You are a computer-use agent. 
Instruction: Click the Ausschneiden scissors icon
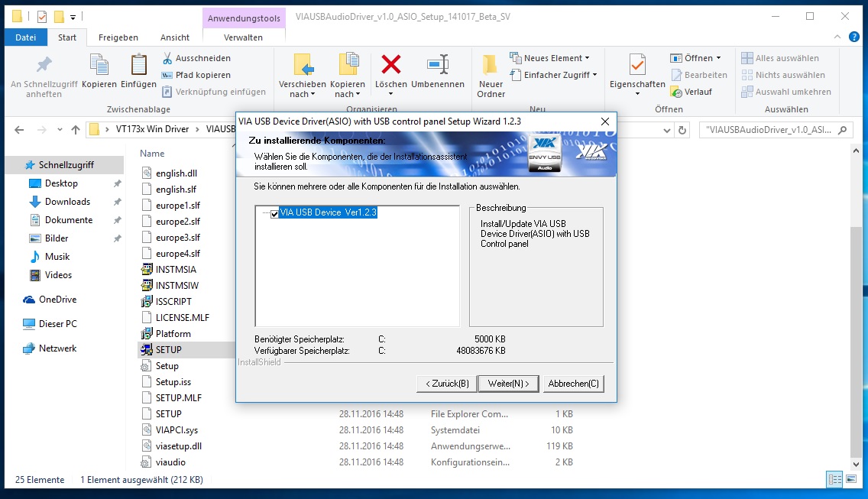tap(167, 58)
